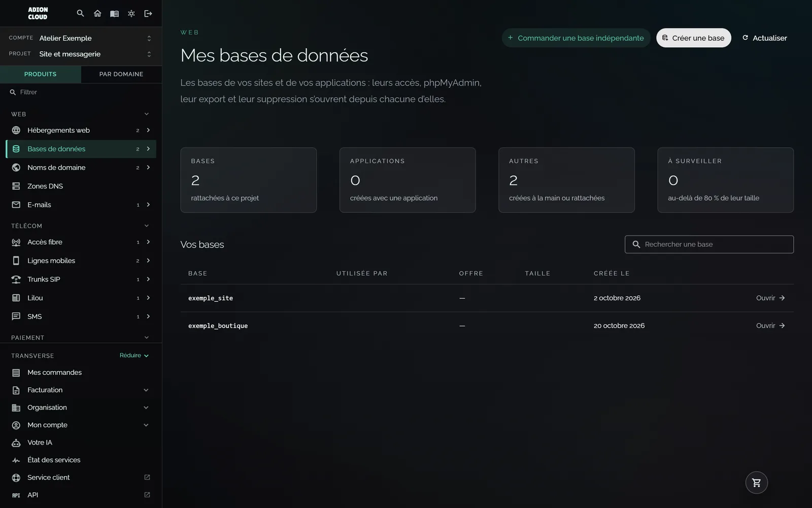812x508 pixels.
Task: Open Votre IA assistant entry
Action: tap(81, 442)
